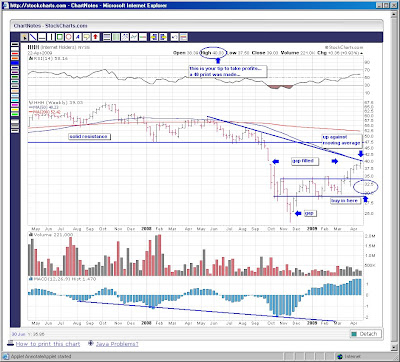Open the Java Problems? link

[117, 344]
